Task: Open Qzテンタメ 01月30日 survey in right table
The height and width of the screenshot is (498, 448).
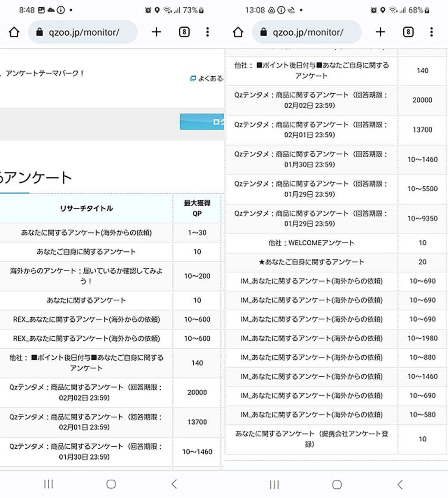Action: [x=311, y=159]
